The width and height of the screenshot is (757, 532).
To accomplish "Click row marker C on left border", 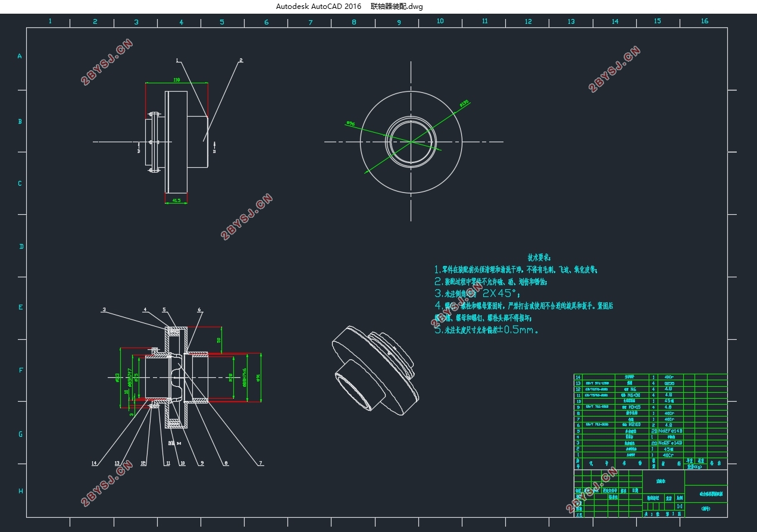I will tap(20, 183).
